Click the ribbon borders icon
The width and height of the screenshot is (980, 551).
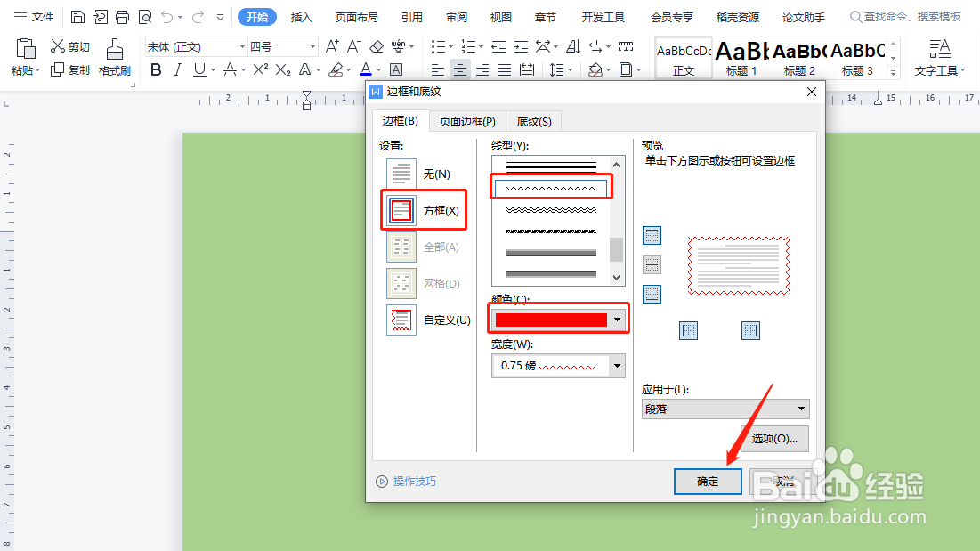(625, 70)
